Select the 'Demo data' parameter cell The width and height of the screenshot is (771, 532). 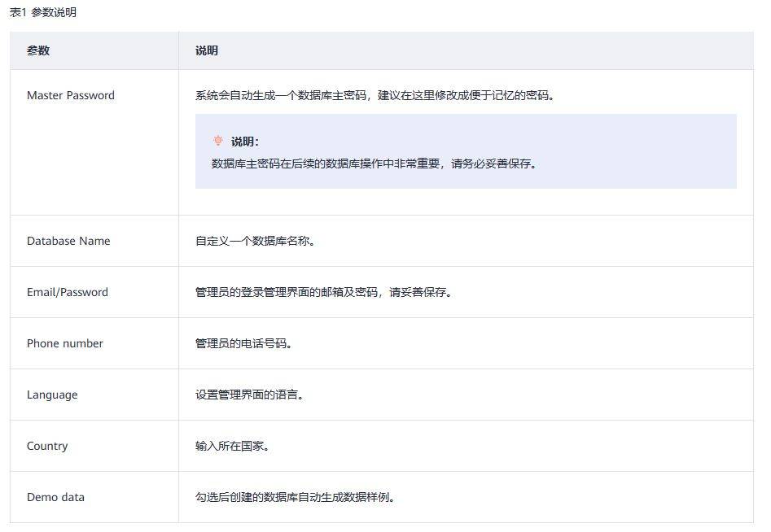pos(55,497)
